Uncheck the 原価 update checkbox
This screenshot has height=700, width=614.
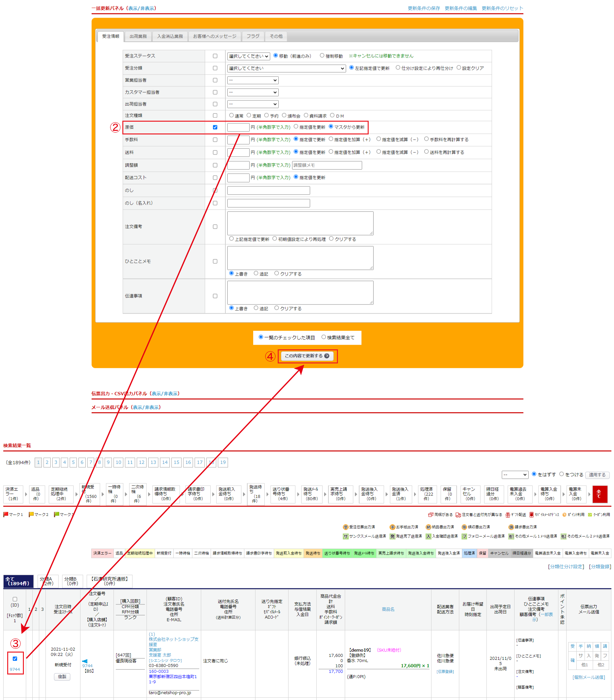215,127
